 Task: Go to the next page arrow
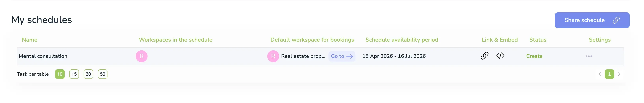pyautogui.click(x=619, y=74)
